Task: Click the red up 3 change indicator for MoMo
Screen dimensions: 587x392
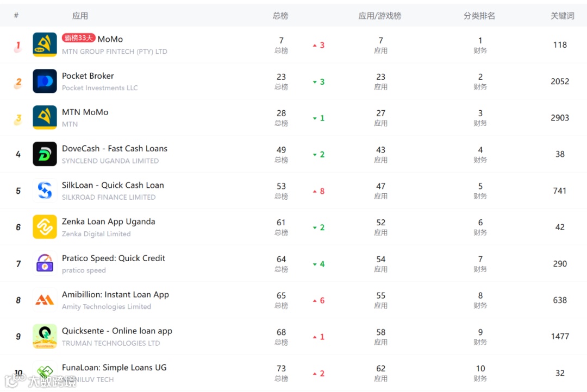Action: (x=319, y=45)
